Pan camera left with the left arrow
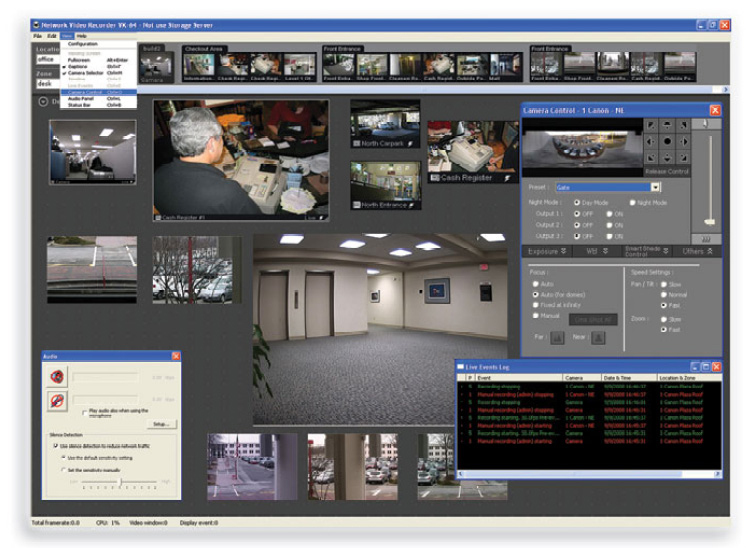This screenshot has width=746, height=548. pos(650,142)
